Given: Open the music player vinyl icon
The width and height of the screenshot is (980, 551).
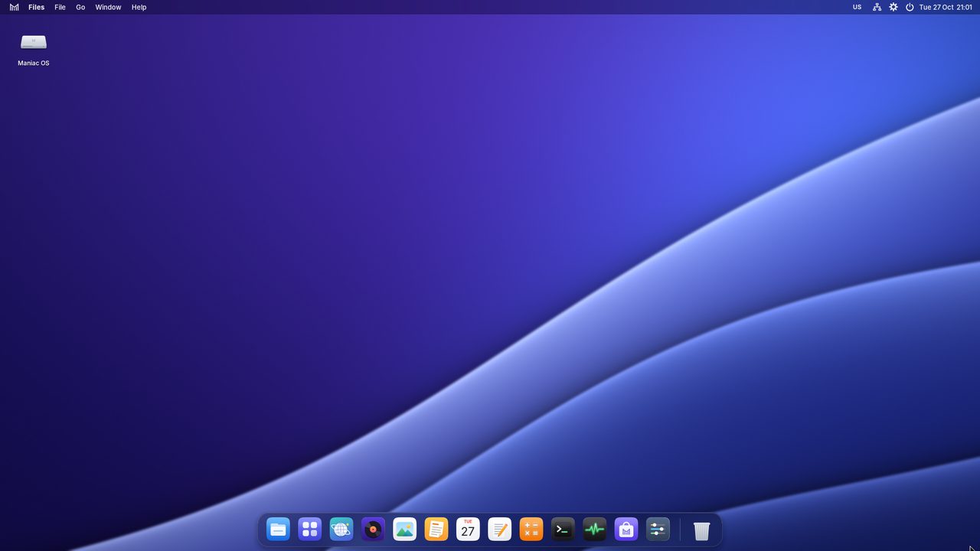Looking at the screenshot, I should click(373, 529).
